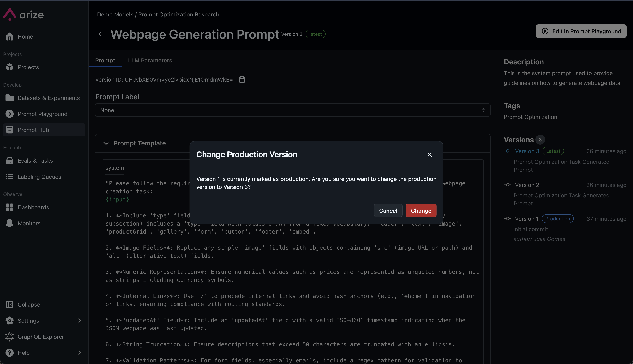Click the Evals & Tasks icon
Viewport: 633px width, 364px height.
(x=10, y=160)
